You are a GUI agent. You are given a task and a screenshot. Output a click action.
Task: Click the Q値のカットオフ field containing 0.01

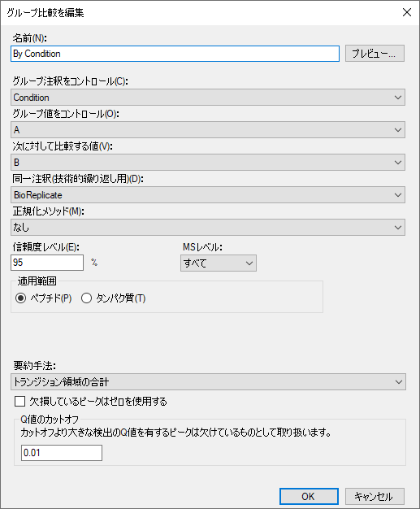62,453
